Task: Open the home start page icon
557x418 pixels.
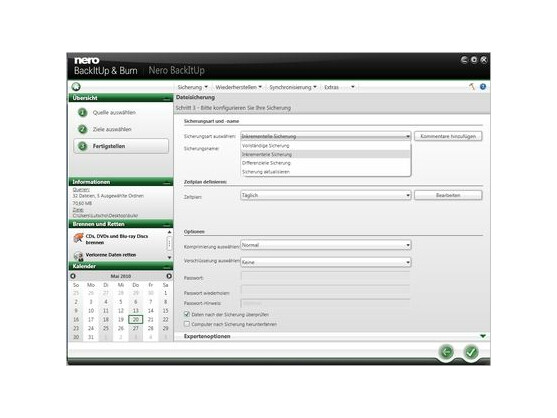Action: [x=76, y=87]
